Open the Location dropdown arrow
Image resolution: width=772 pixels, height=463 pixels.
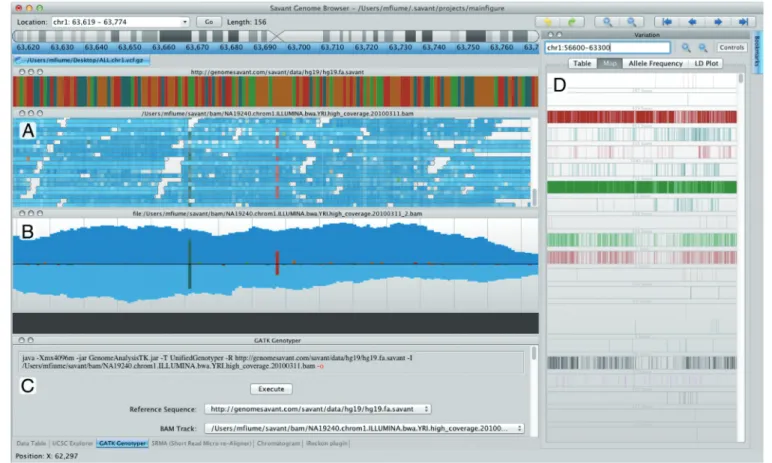pyautogui.click(x=185, y=22)
